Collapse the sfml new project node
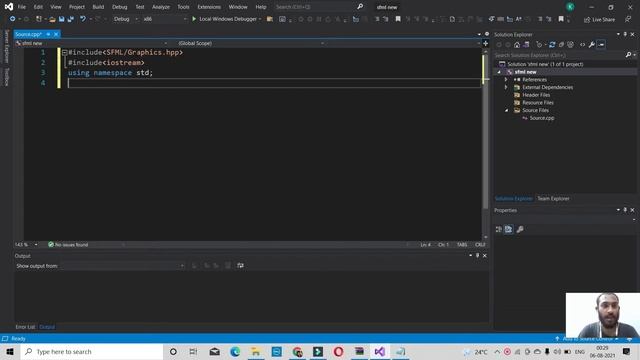The height and width of the screenshot is (360, 640). coord(499,72)
